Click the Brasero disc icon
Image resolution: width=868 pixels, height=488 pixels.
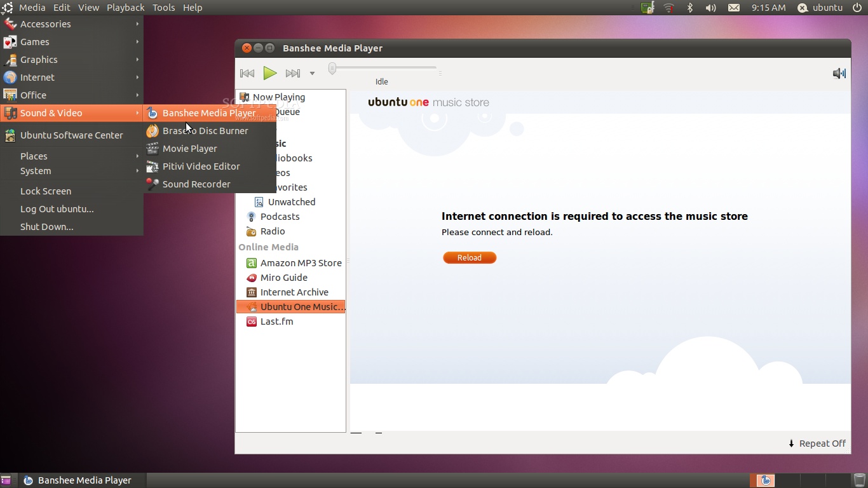pos(153,131)
